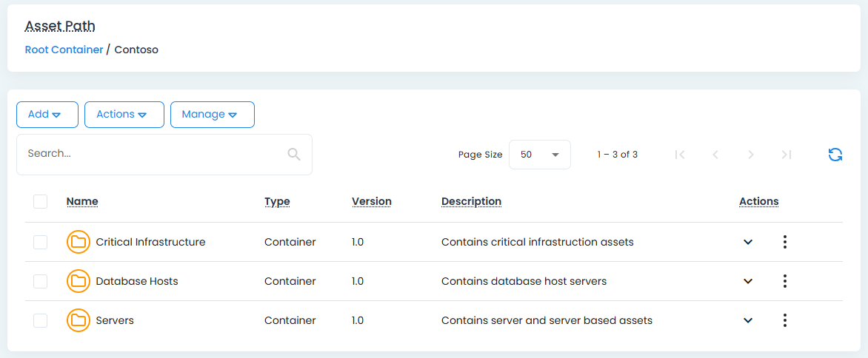Image resolution: width=868 pixels, height=358 pixels.
Task: Click the Servers folder icon
Action: click(78, 320)
